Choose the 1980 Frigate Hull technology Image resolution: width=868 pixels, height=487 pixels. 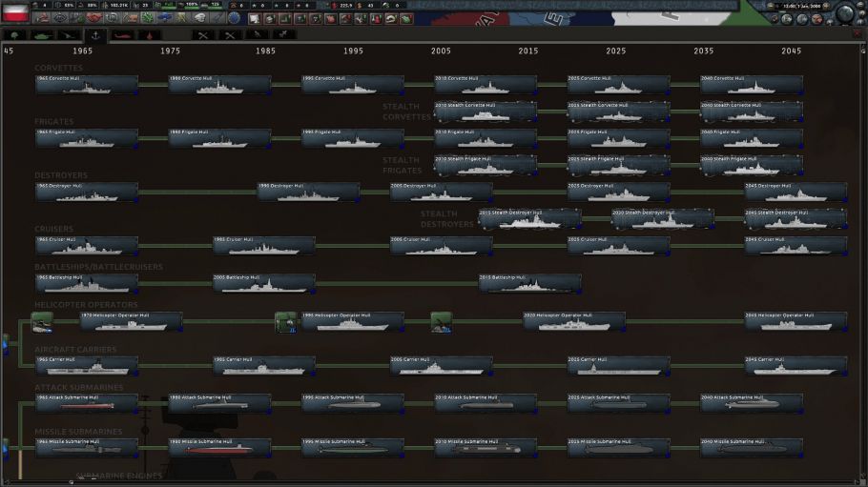point(219,138)
